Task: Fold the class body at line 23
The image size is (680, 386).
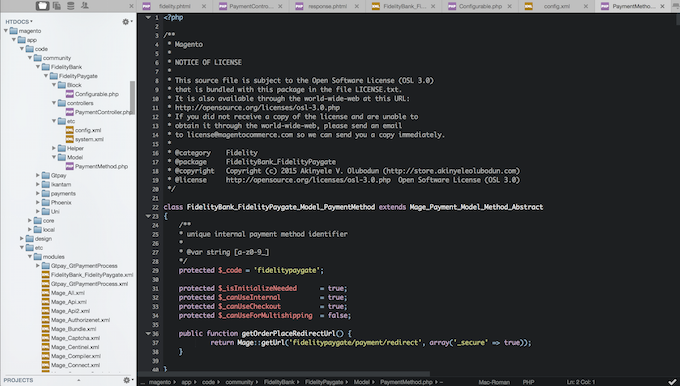Action: (x=148, y=216)
